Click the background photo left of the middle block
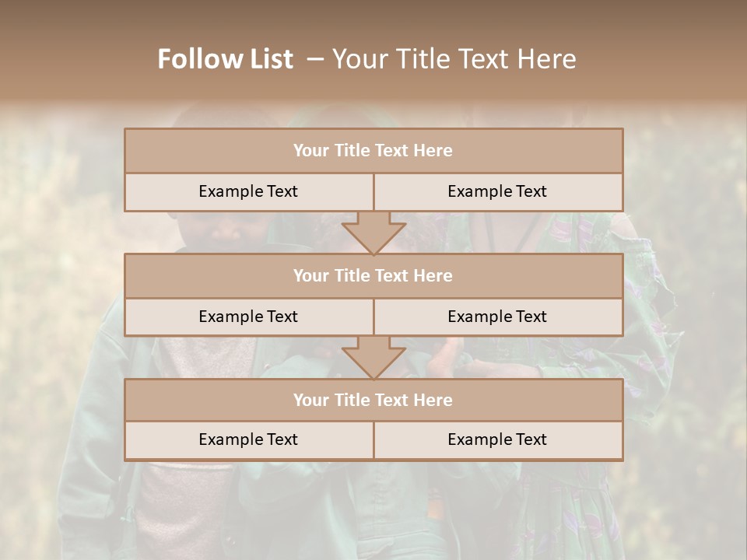Image resolution: width=747 pixels, height=560 pixels. point(62,296)
